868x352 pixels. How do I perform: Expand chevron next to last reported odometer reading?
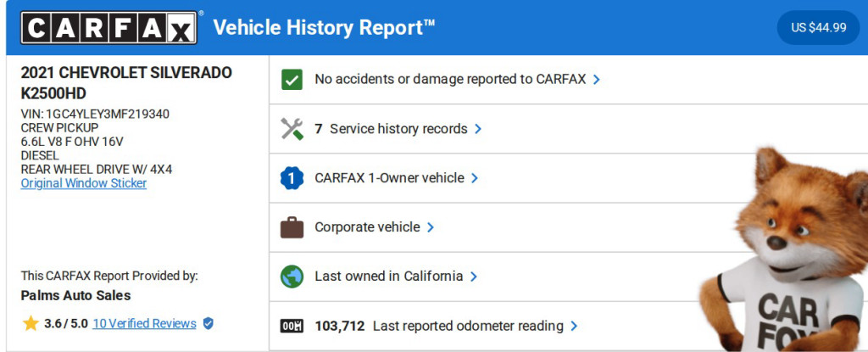pyautogui.click(x=574, y=326)
